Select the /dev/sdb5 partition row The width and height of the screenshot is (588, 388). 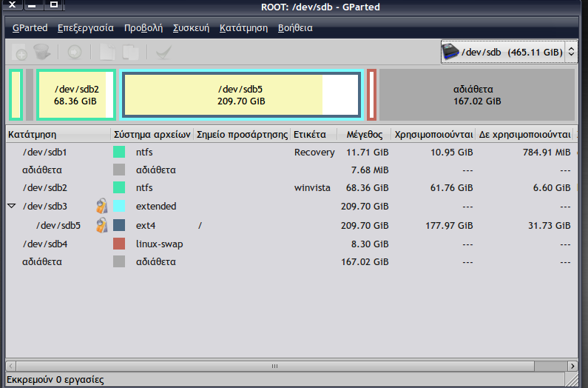click(x=291, y=225)
